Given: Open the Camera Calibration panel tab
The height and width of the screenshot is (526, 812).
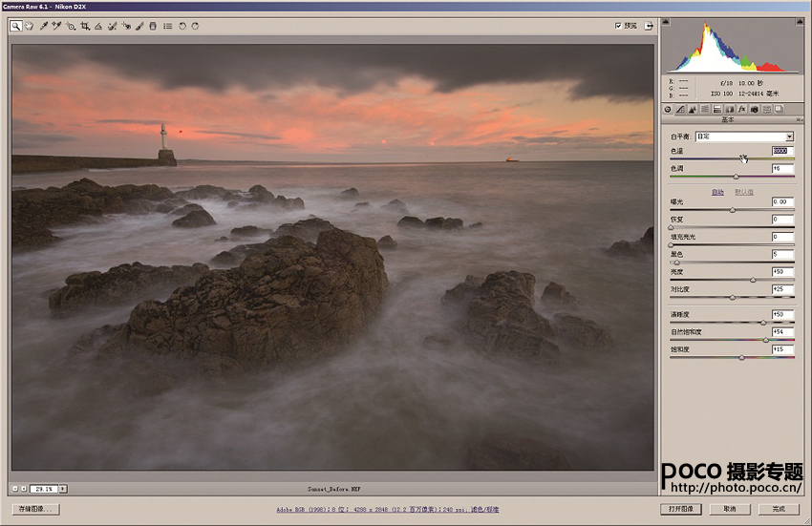Looking at the screenshot, I should click(755, 109).
